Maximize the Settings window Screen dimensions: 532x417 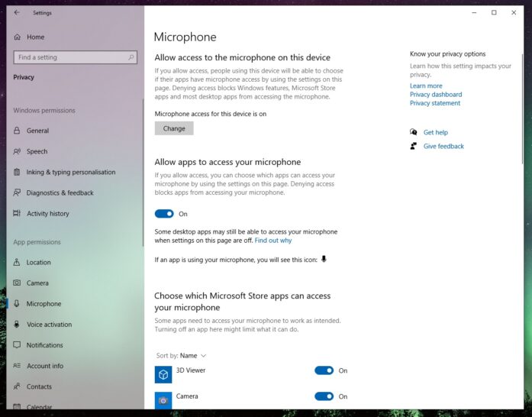point(494,12)
